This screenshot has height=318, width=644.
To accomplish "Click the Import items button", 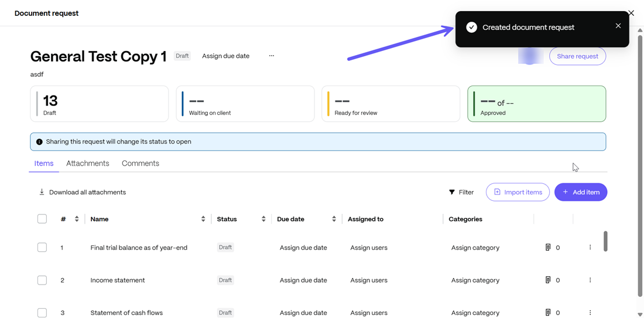I will click(x=518, y=192).
